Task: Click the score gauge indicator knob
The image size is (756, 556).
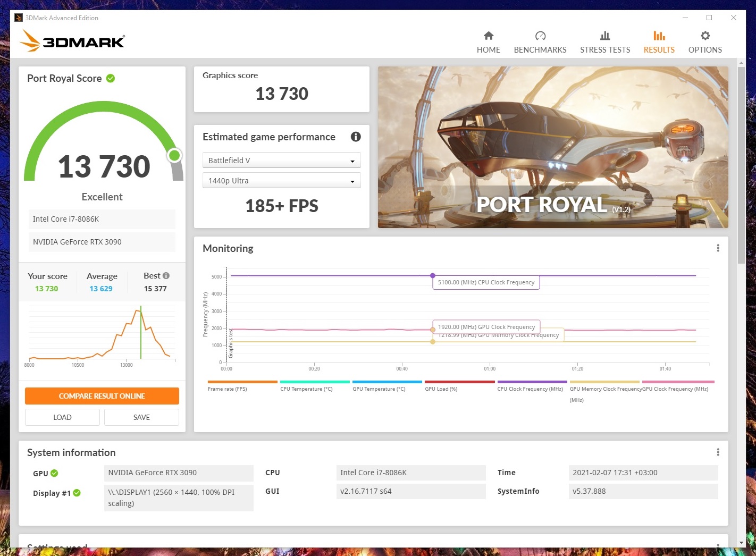Action: [x=174, y=155]
